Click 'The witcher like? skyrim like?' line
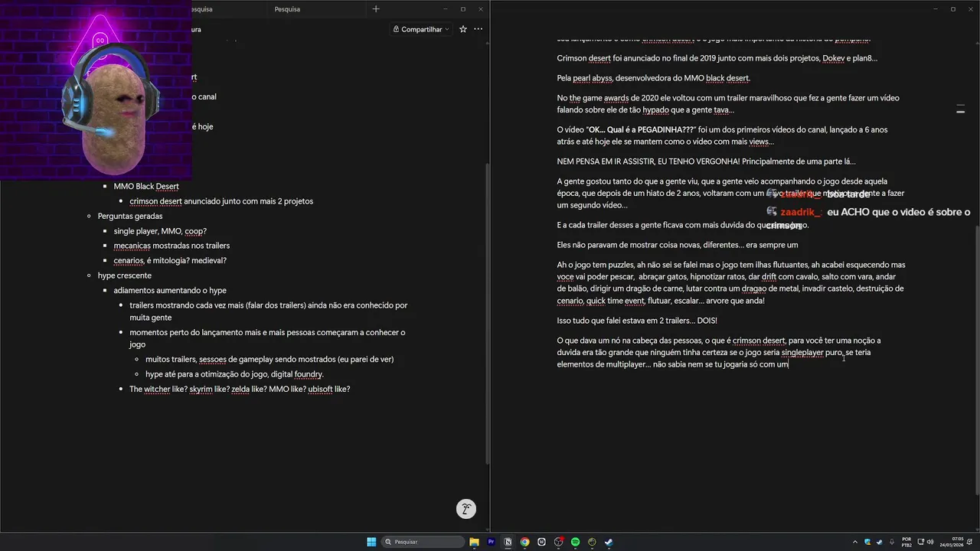Screen dimensions: 980x551 coord(240,389)
